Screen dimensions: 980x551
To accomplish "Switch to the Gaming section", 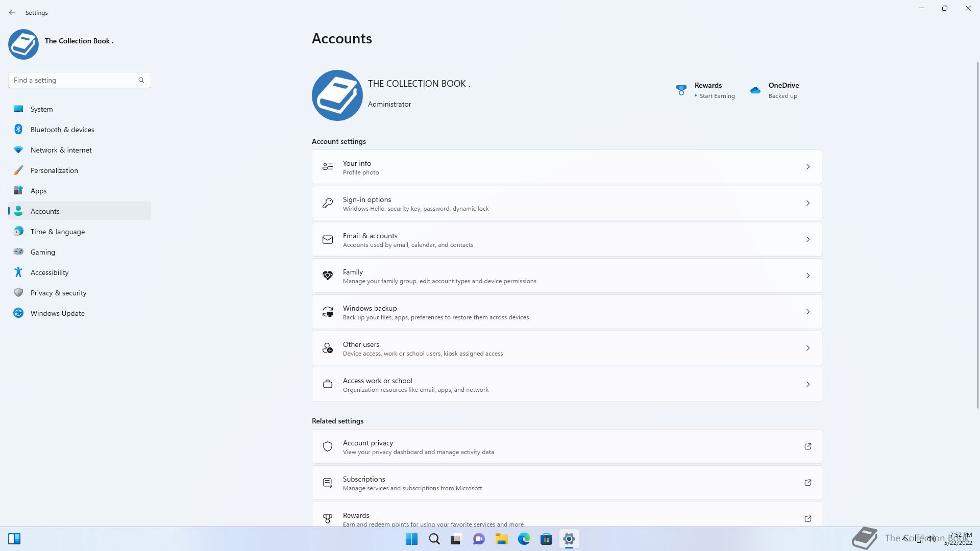I will pos(80,252).
